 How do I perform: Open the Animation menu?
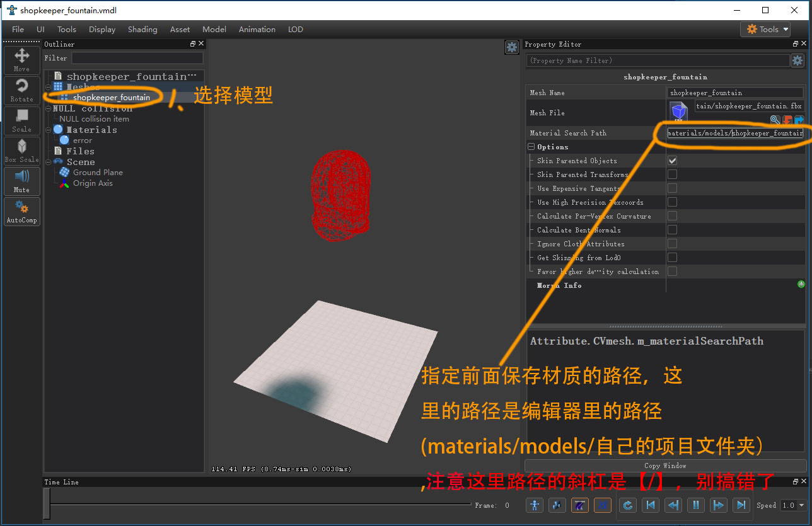pos(257,29)
